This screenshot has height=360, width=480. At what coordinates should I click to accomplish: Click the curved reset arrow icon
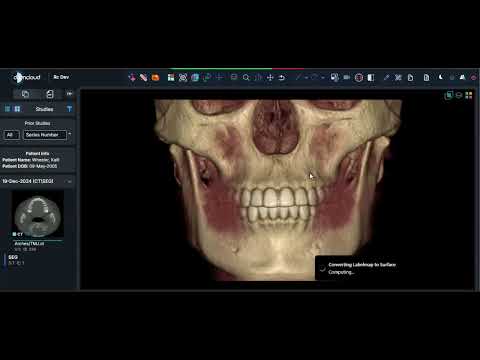tap(282, 77)
